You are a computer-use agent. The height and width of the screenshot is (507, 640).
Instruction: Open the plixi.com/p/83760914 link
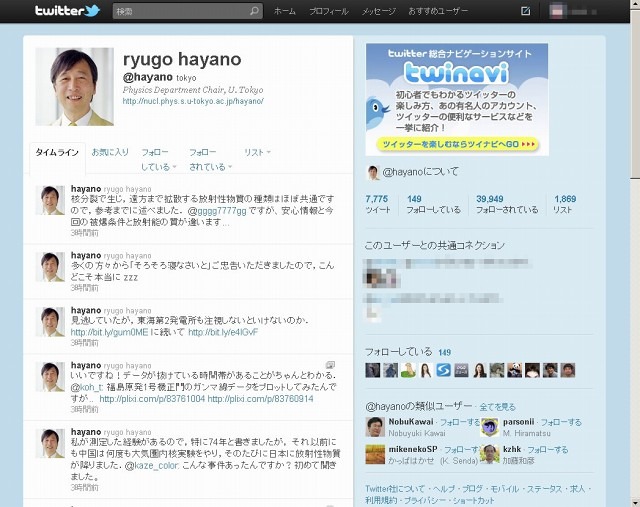pyautogui.click(x=260, y=398)
